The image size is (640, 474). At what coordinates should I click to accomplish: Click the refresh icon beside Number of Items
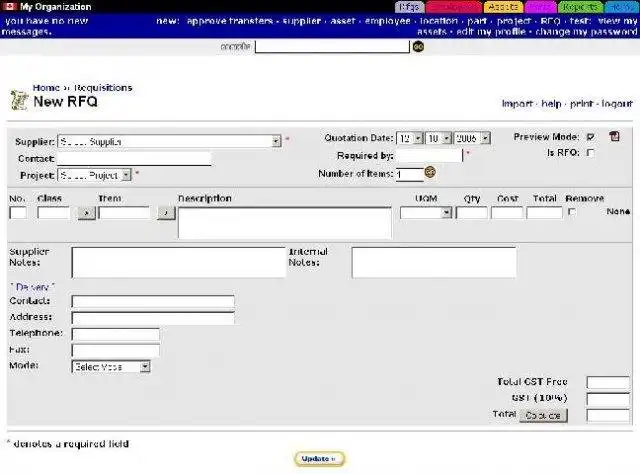point(430,172)
